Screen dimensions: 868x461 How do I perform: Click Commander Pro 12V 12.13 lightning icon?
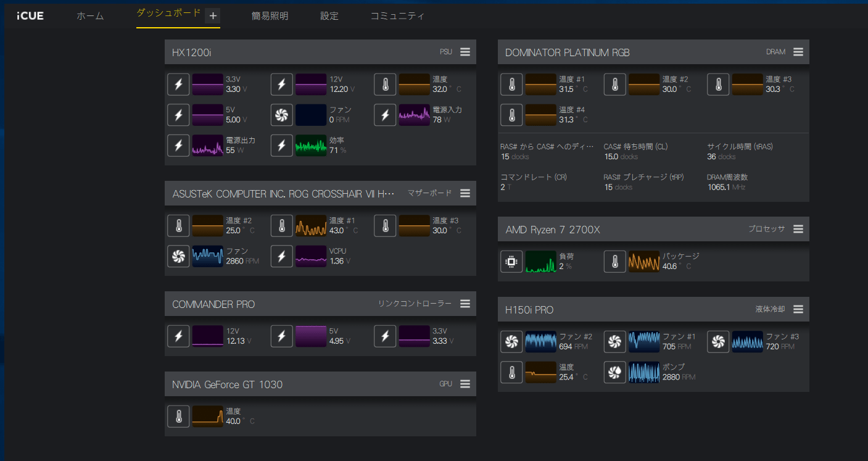(178, 336)
